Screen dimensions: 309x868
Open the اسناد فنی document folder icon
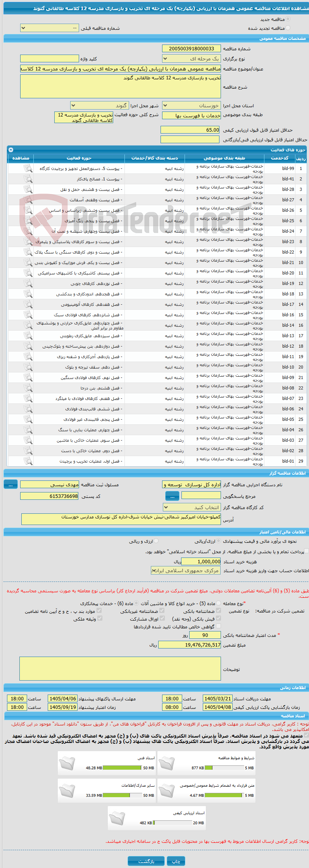coord(67,763)
